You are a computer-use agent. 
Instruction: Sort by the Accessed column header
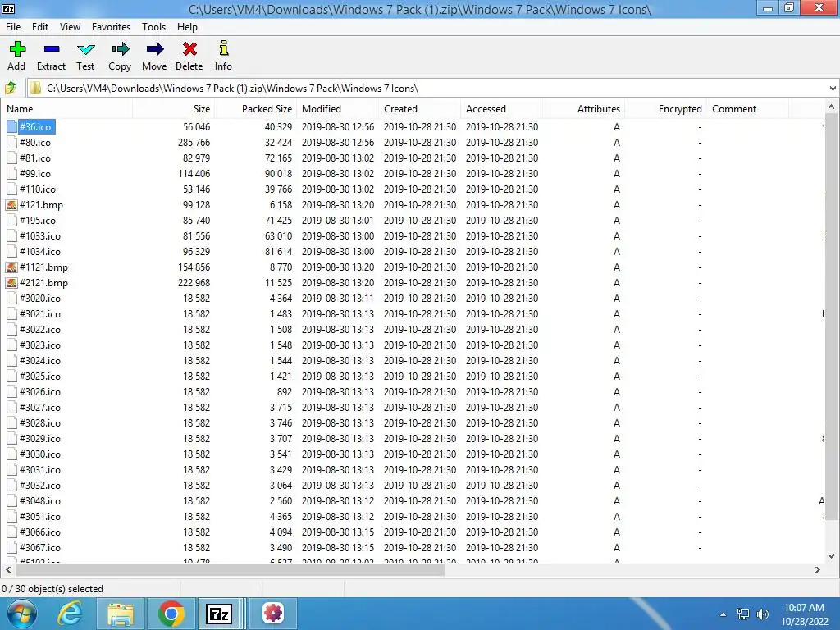click(501, 109)
